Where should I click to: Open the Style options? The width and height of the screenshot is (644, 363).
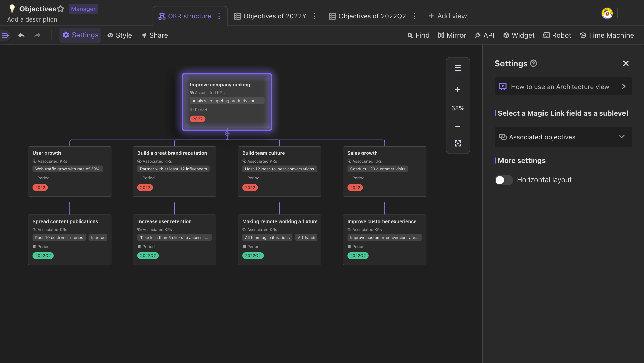(x=120, y=35)
